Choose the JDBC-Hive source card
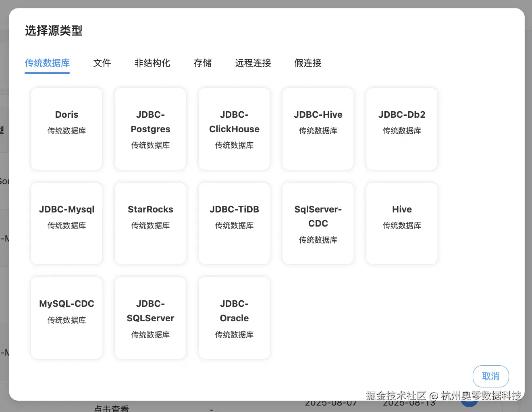 318,129
